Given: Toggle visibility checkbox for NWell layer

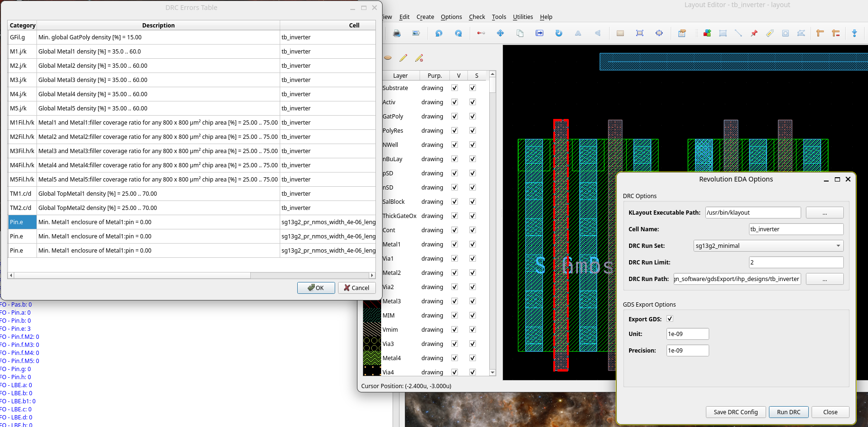Looking at the screenshot, I should tap(455, 145).
